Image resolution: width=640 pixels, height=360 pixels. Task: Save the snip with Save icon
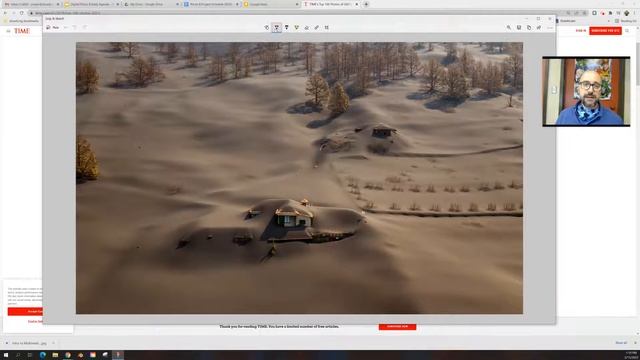(x=519, y=27)
